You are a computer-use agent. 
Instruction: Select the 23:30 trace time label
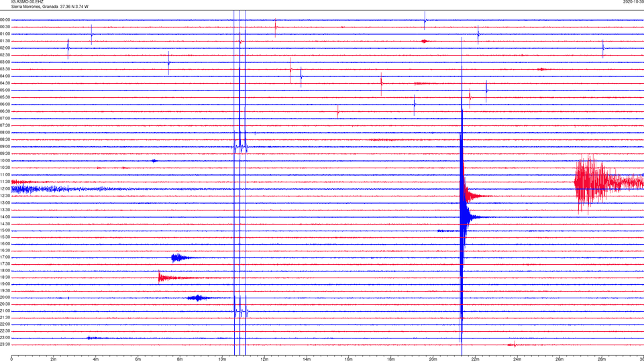click(5, 345)
